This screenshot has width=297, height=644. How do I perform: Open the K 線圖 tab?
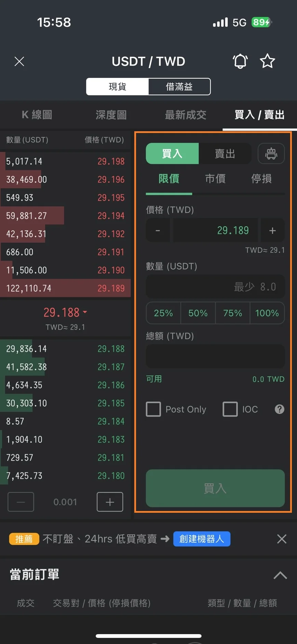tap(37, 115)
